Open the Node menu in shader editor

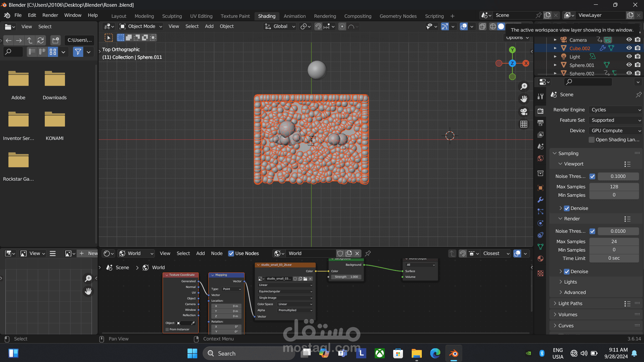point(217,253)
